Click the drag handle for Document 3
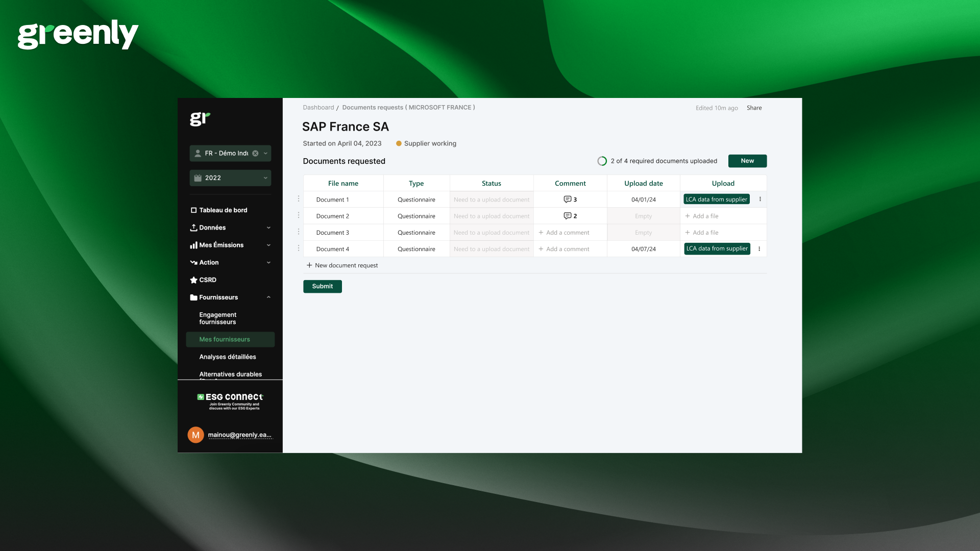 click(299, 232)
